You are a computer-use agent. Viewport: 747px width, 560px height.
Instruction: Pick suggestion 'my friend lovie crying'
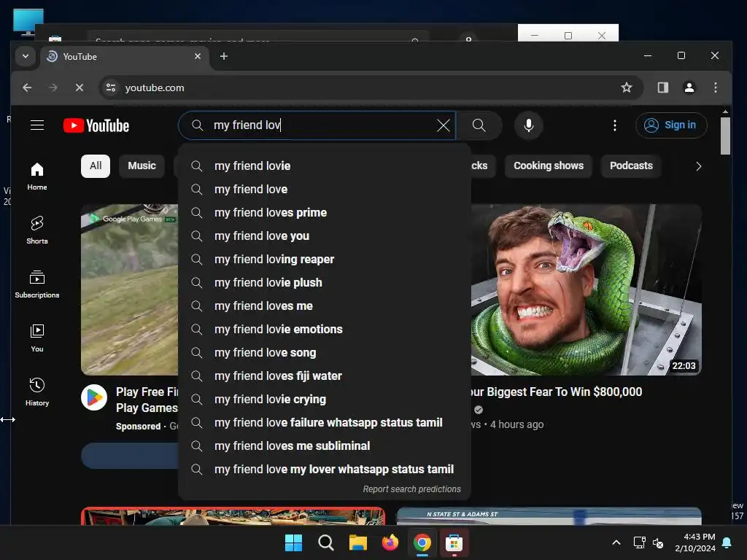click(x=325, y=399)
